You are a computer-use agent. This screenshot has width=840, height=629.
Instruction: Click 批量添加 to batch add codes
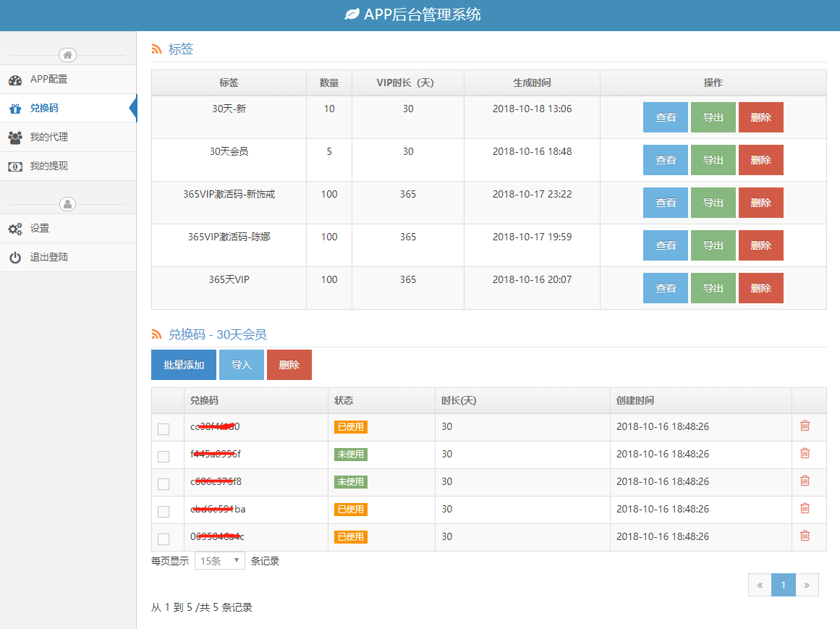[184, 365]
